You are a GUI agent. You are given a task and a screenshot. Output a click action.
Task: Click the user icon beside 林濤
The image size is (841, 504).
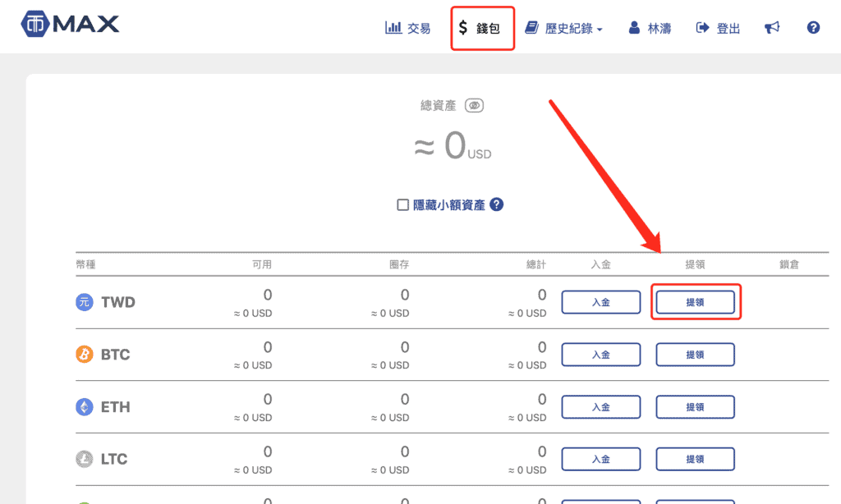(634, 27)
